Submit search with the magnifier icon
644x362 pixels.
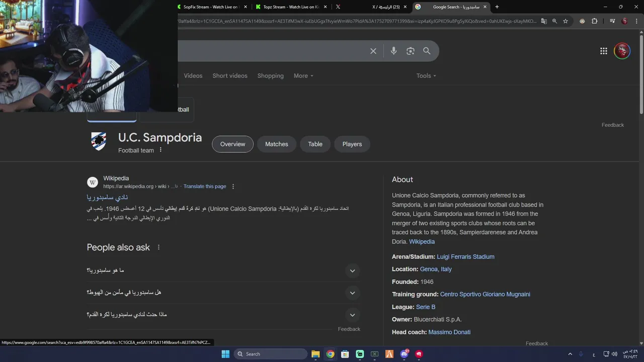click(427, 51)
